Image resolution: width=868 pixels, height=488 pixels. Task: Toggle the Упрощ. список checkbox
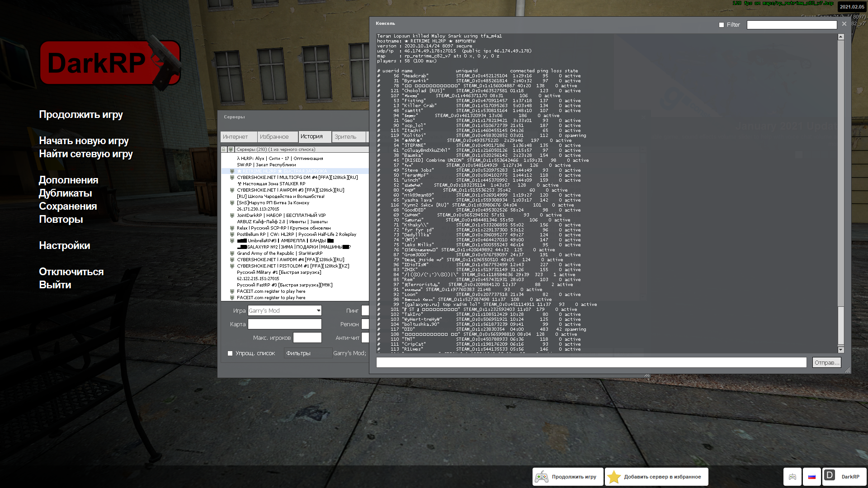click(x=230, y=353)
